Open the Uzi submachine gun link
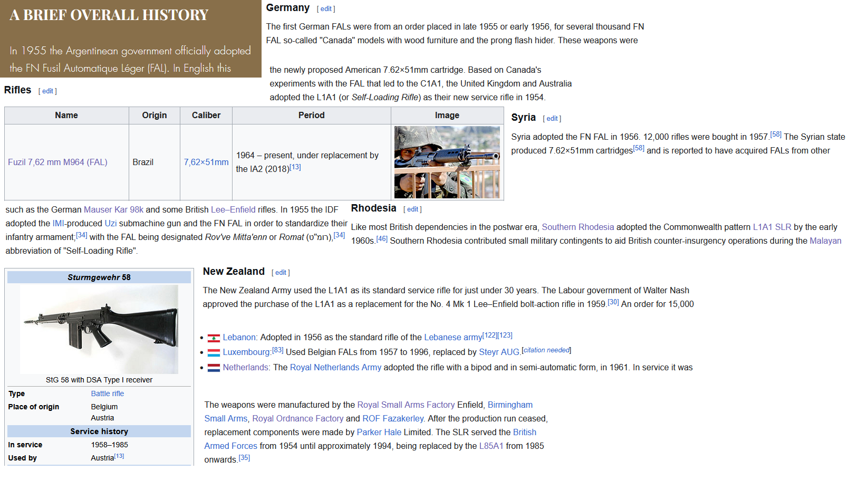This screenshot has height=480, width=868. [x=111, y=224]
